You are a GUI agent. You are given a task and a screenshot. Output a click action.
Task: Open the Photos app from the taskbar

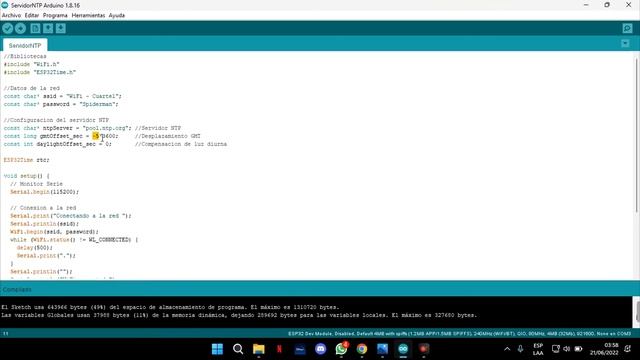click(x=382, y=349)
